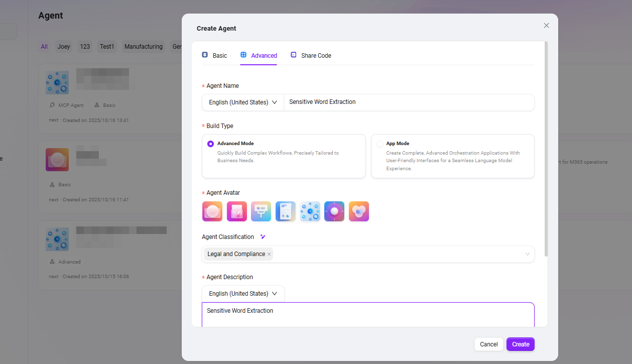Expand the Agent Classification dropdown arrow
The height and width of the screenshot is (364, 632).
[x=527, y=254]
